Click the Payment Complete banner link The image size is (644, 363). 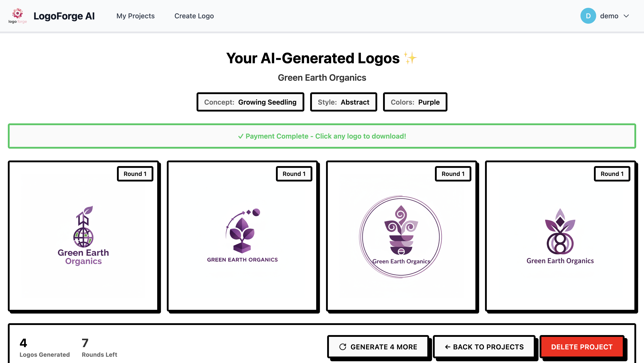point(322,136)
